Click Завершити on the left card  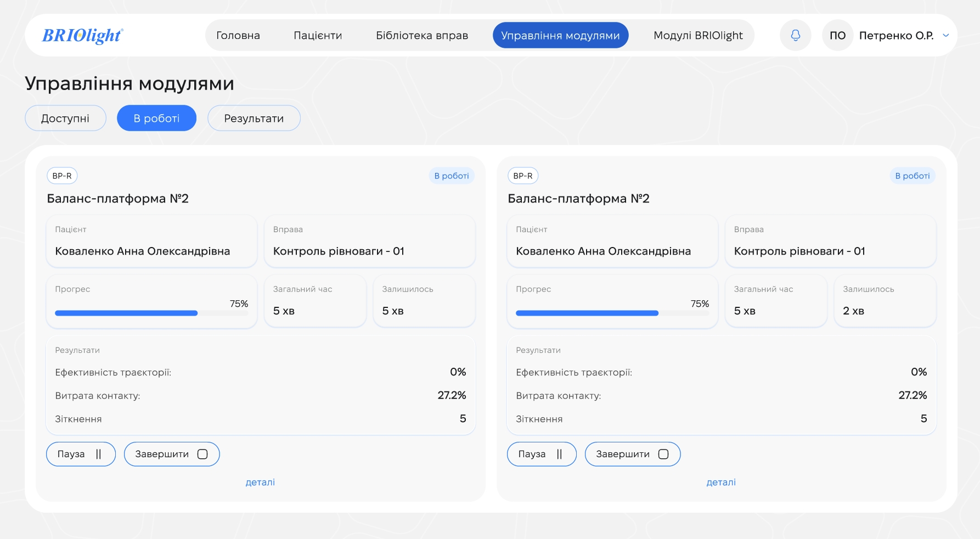coord(172,454)
